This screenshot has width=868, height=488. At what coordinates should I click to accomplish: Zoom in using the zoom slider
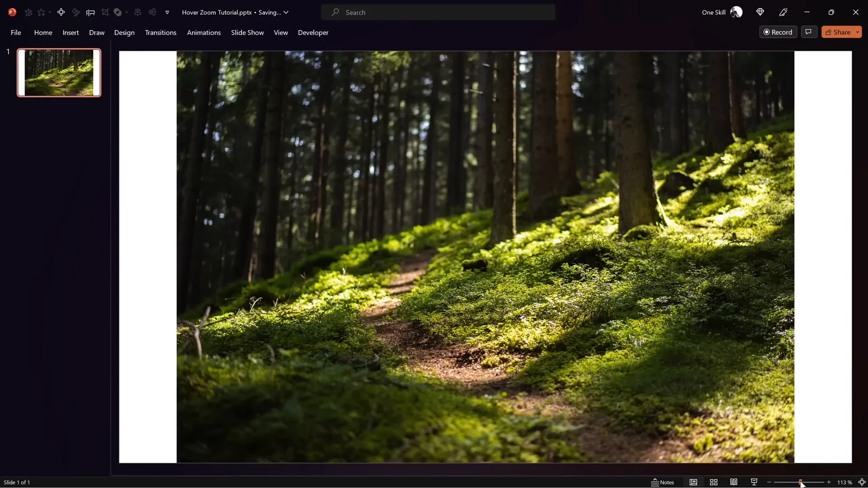pos(829,482)
